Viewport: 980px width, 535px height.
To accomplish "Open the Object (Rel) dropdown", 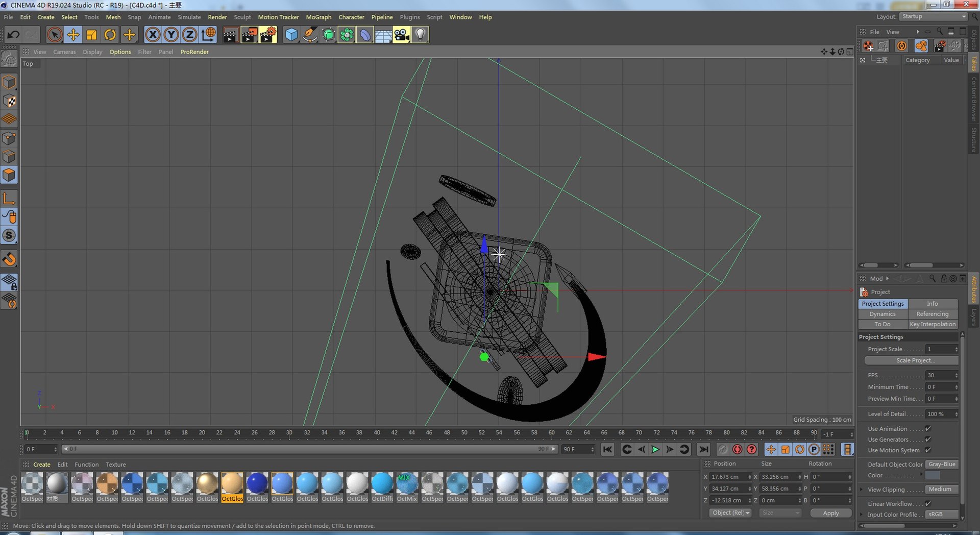I will 730,513.
